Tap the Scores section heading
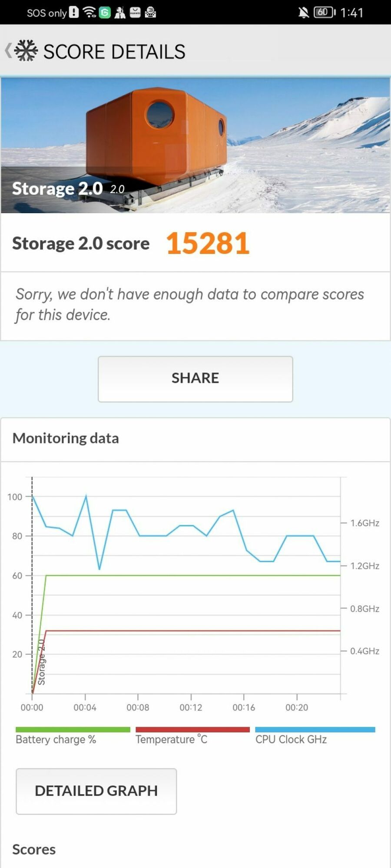 coord(34,849)
